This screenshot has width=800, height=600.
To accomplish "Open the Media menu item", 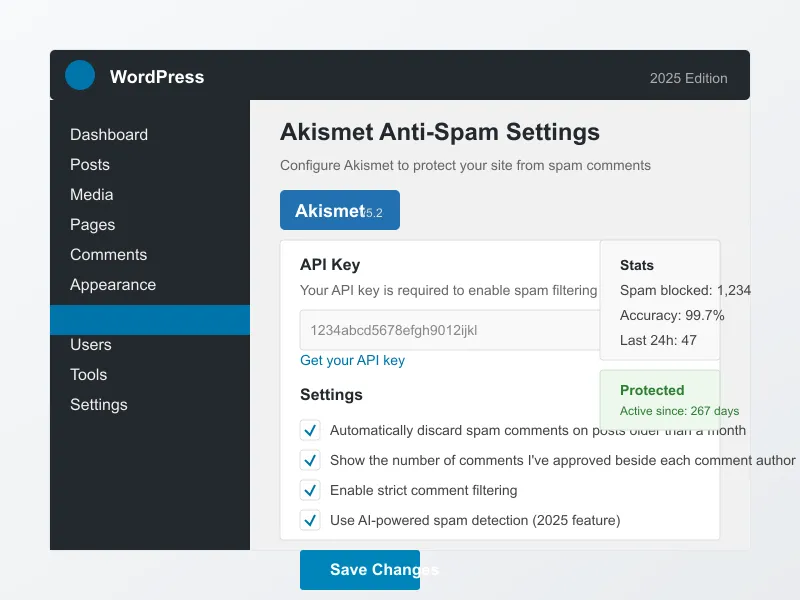I will click(x=92, y=194).
